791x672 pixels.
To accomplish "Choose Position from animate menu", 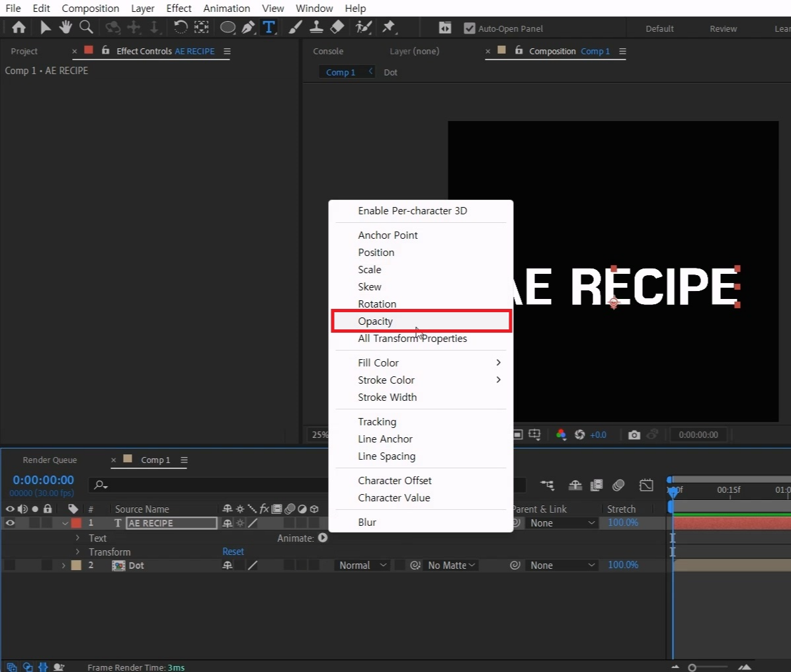I will click(x=421, y=252).
